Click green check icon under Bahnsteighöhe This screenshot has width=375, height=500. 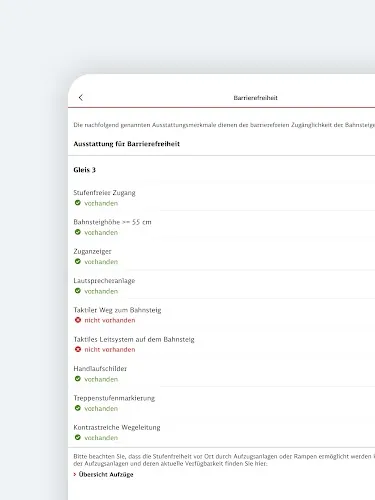tap(78, 232)
